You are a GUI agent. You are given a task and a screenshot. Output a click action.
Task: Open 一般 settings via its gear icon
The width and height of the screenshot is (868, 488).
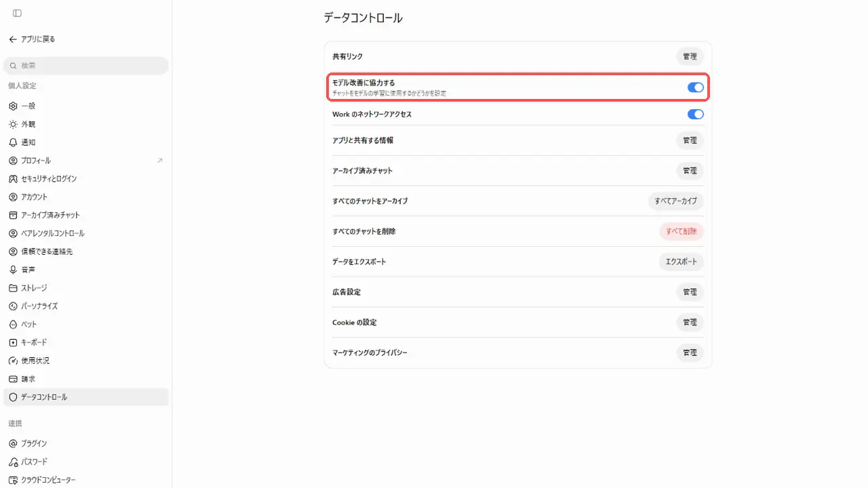tap(13, 106)
